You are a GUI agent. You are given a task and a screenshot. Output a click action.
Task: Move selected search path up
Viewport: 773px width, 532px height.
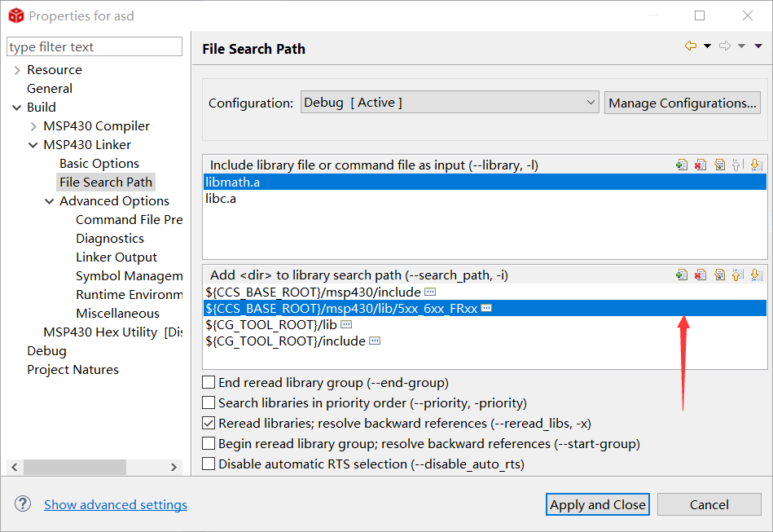click(x=737, y=275)
